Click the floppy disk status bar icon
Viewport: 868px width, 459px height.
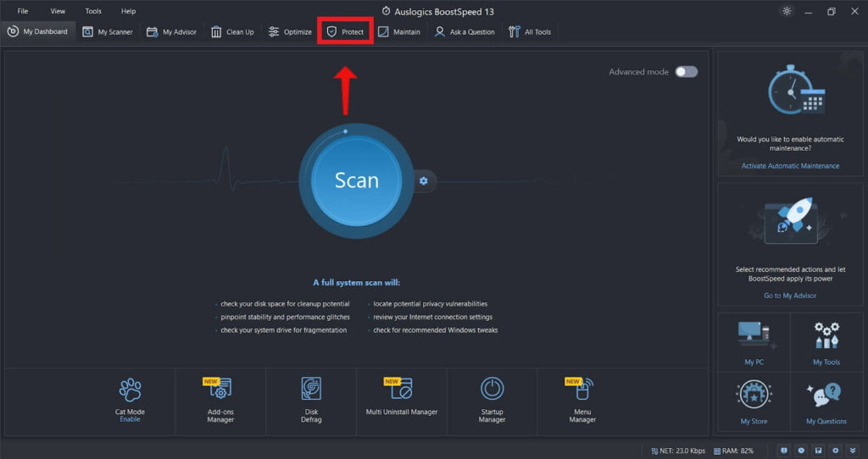point(818,451)
